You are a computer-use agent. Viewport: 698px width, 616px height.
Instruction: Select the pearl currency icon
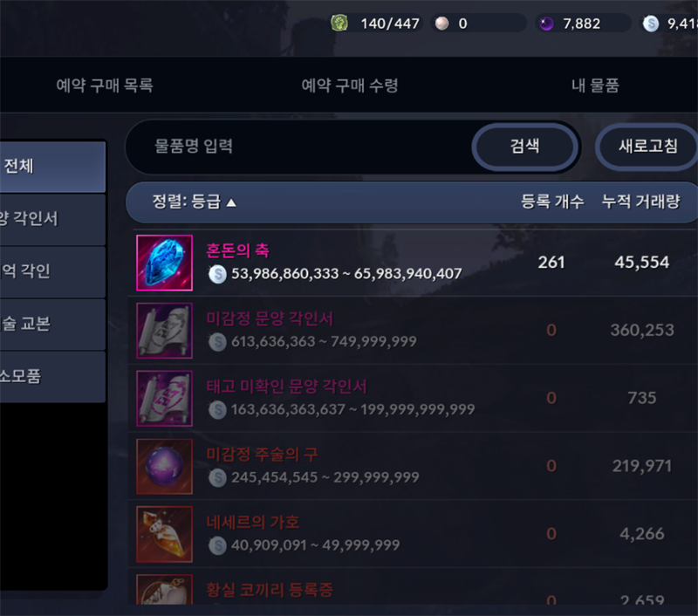pos(441,24)
